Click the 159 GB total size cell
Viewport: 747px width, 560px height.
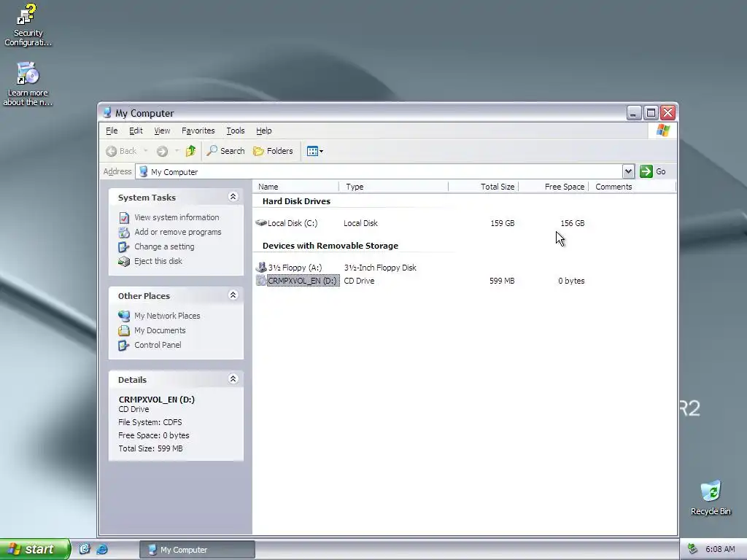(502, 223)
